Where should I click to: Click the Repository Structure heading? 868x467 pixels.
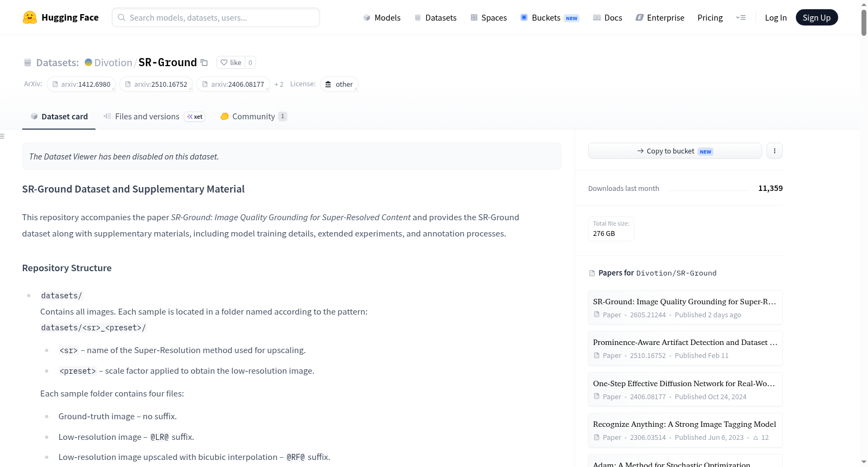pos(67,268)
